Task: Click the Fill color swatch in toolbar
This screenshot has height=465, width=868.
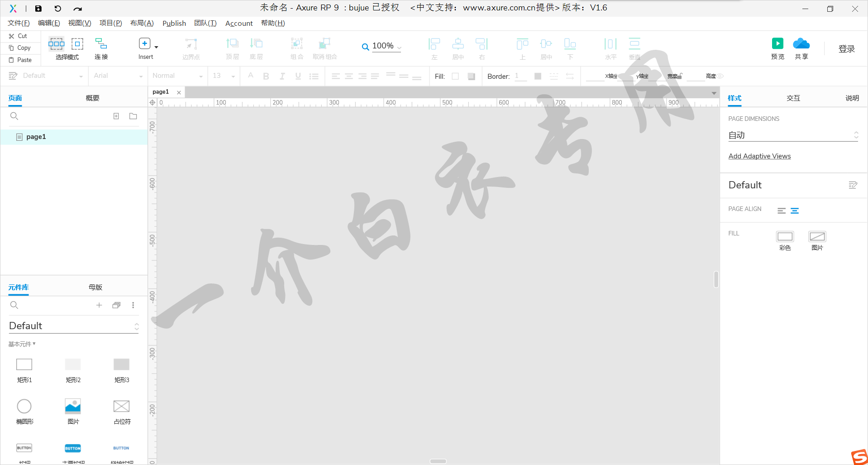Action: (455, 76)
